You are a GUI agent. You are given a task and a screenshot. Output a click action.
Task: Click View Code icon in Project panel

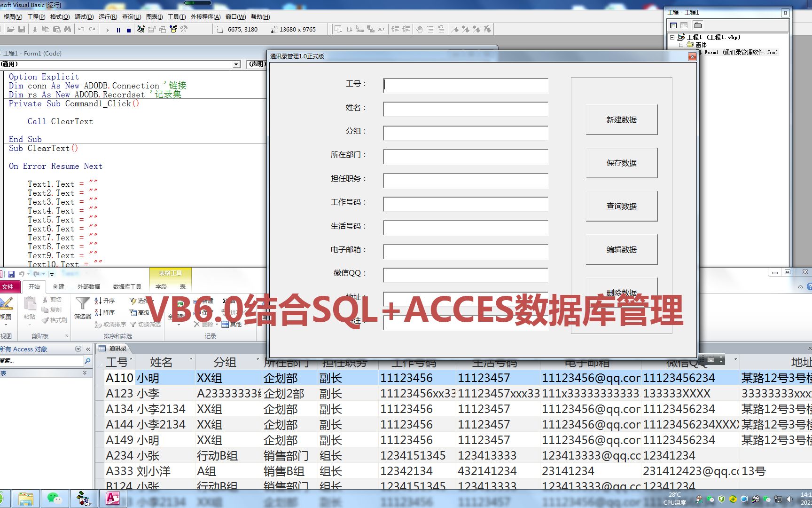click(673, 25)
